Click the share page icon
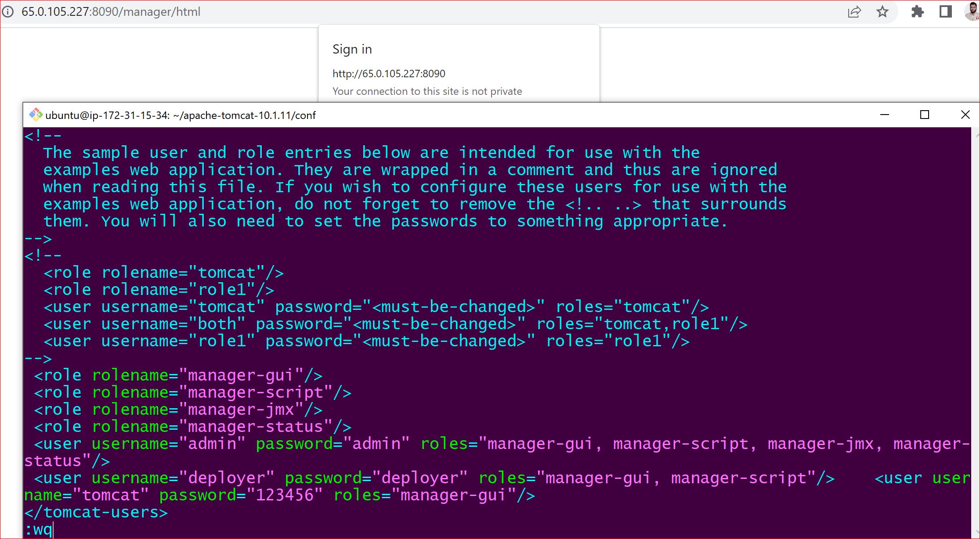980x539 pixels. pyautogui.click(x=854, y=12)
